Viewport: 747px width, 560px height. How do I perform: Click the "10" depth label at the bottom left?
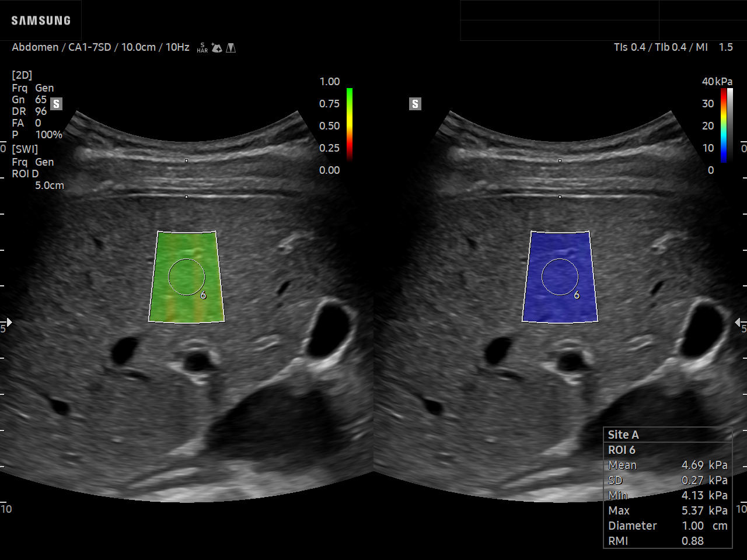click(6, 509)
